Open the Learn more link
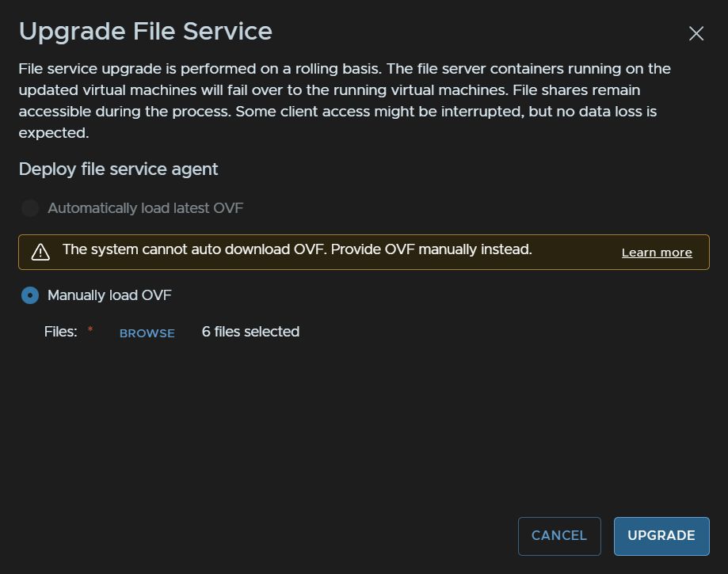Screen dimensions: 728x574 pos(657,253)
